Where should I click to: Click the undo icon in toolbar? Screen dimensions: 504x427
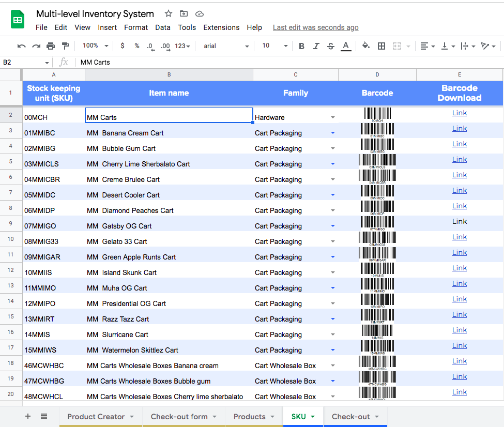[21, 46]
